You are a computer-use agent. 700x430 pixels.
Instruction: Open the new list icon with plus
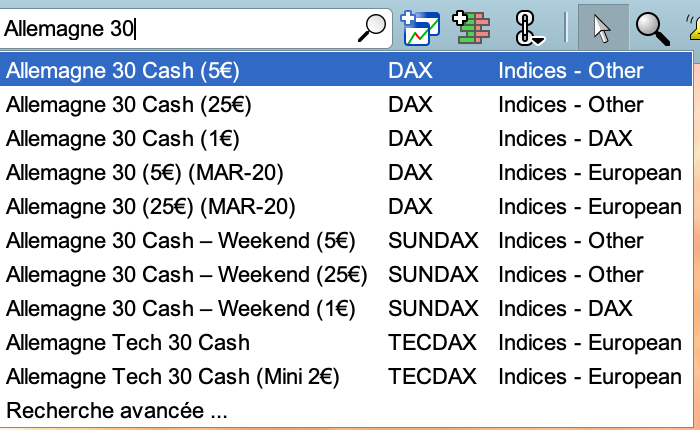(471, 28)
